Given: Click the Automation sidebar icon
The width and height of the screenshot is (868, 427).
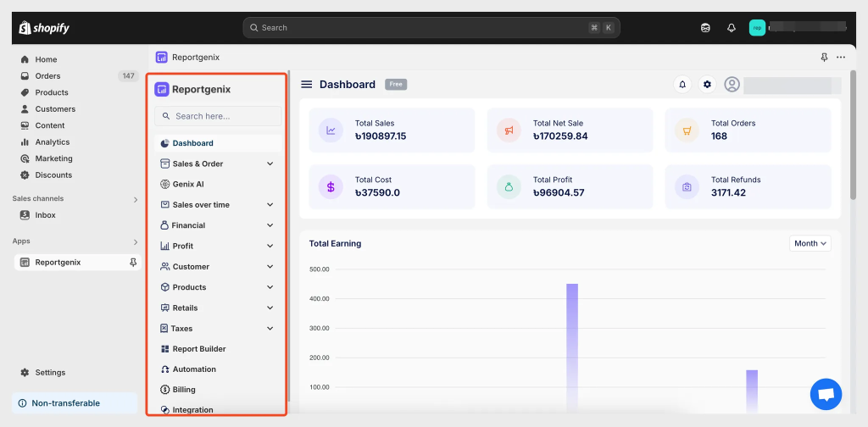Looking at the screenshot, I should 164,369.
